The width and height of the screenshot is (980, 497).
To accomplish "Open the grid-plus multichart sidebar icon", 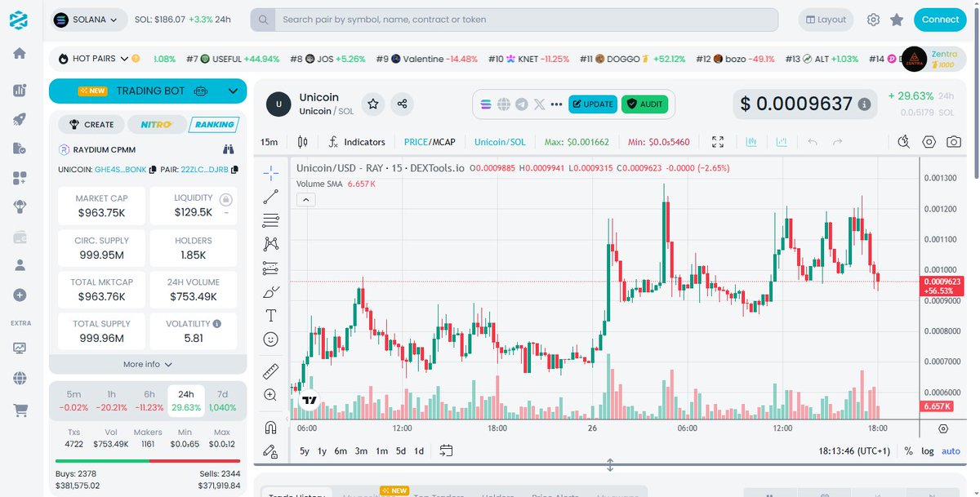I will pos(20,177).
